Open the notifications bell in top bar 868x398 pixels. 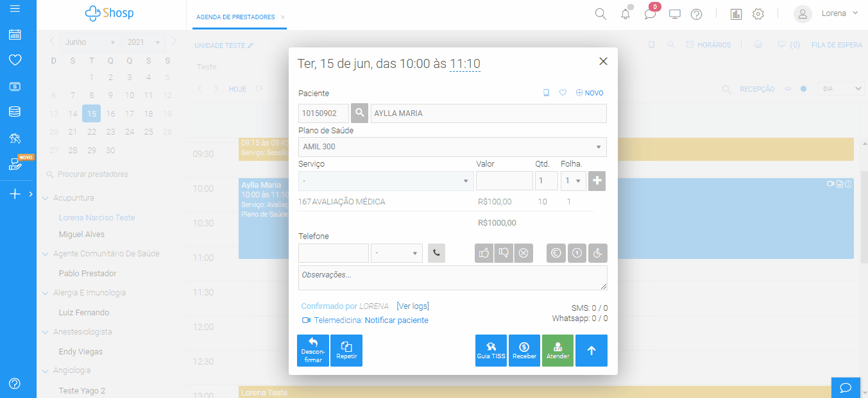[x=625, y=14]
